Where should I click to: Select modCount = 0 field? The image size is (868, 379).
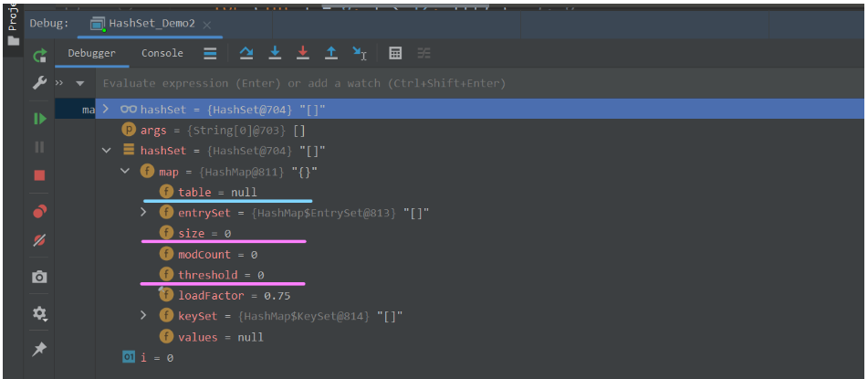click(480, 254)
